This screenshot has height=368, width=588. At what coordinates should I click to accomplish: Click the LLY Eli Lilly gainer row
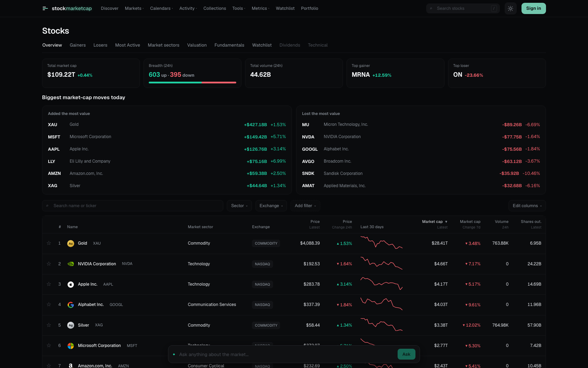click(x=167, y=161)
